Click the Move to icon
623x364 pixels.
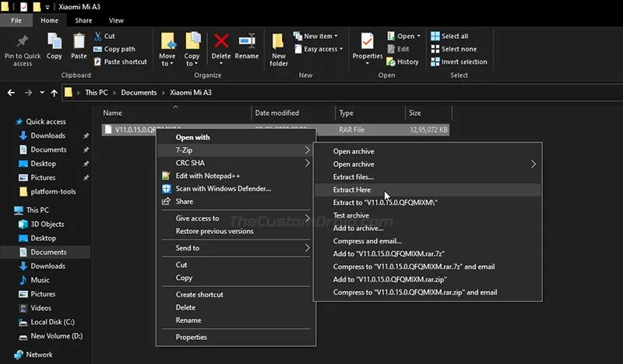[167, 42]
